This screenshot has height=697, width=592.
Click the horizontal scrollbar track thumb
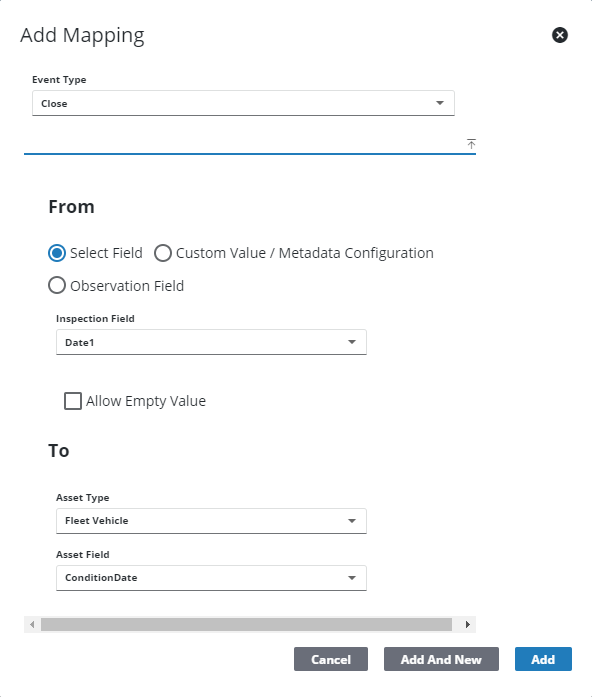coord(246,625)
